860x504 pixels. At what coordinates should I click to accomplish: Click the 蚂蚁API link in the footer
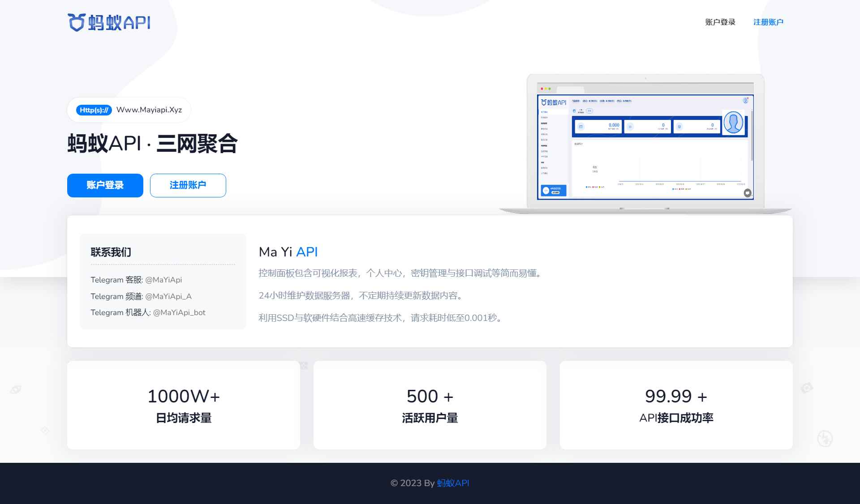[x=453, y=483]
